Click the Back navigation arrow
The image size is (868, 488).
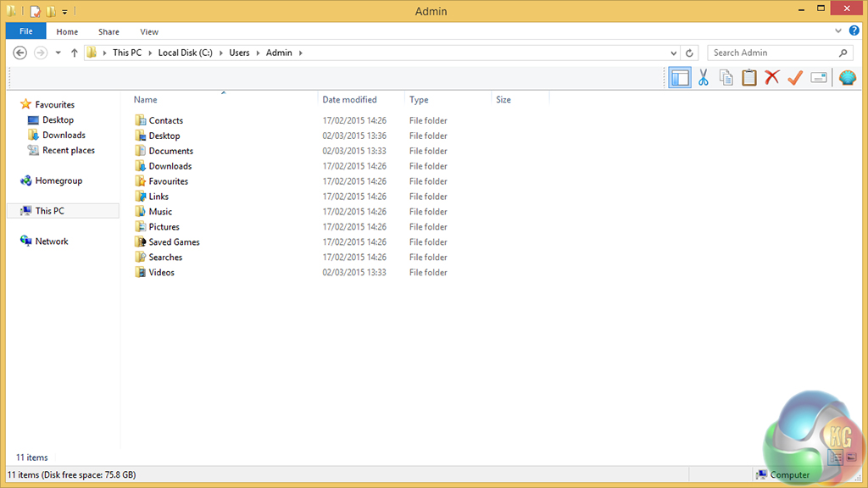click(20, 53)
